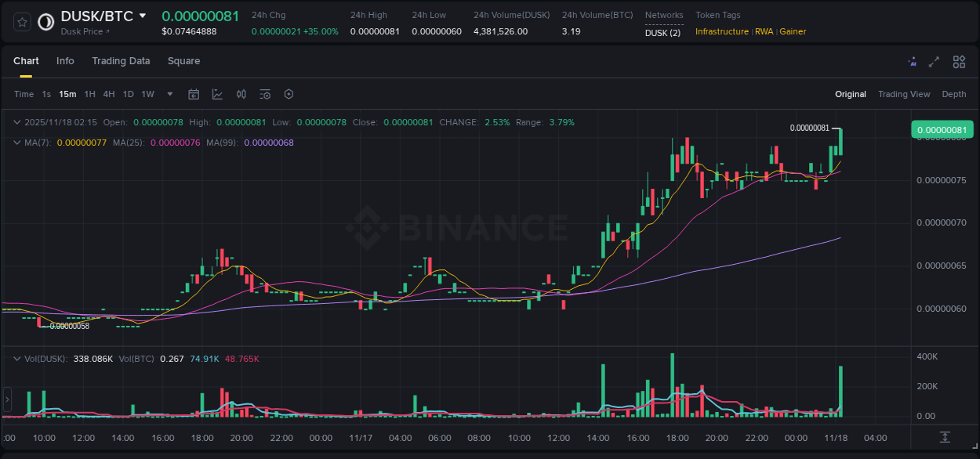Image resolution: width=980 pixels, height=459 pixels.
Task: Open the candlestick display options icon
Action: tap(241, 94)
